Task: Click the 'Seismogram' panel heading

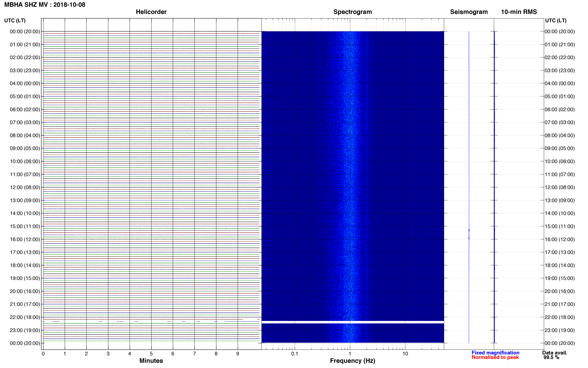Action: point(469,12)
